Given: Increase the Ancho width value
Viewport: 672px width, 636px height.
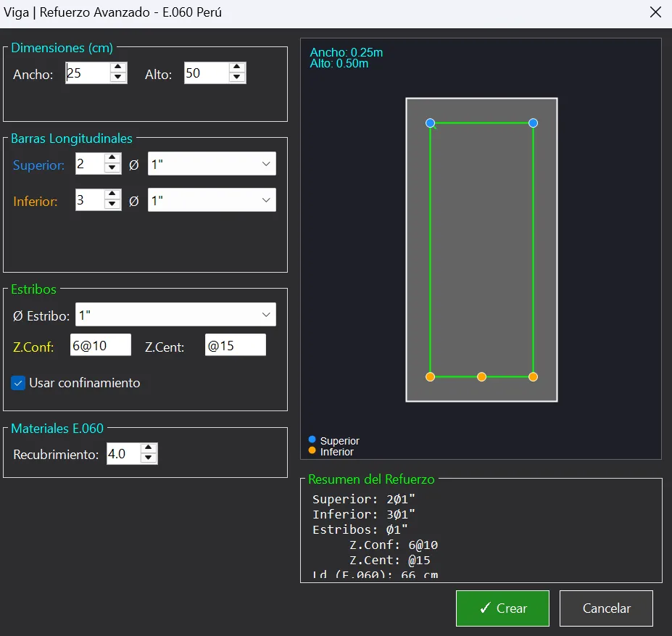Looking at the screenshot, I should click(x=118, y=67).
